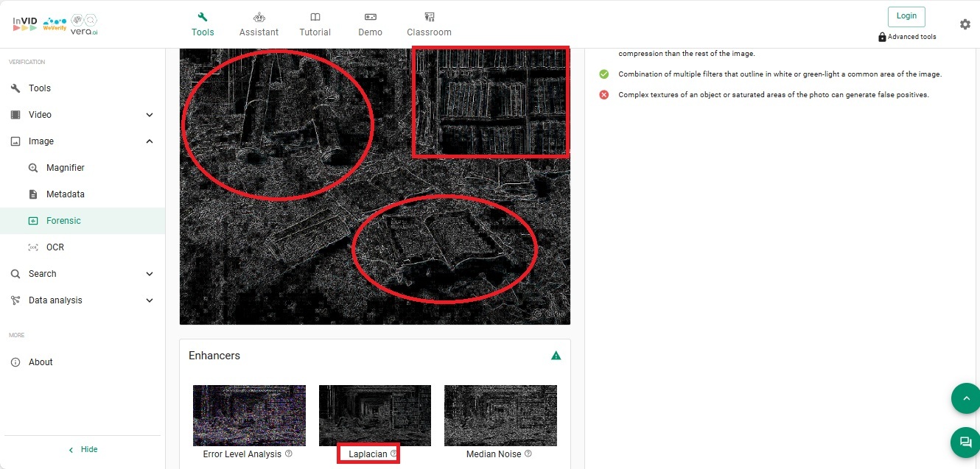Hide the sidebar panel

(83, 449)
